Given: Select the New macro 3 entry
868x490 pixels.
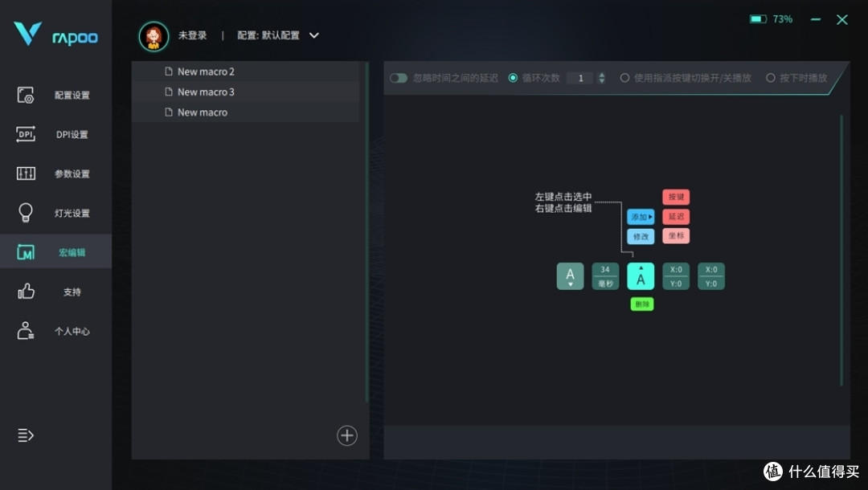Looking at the screenshot, I should [x=245, y=92].
